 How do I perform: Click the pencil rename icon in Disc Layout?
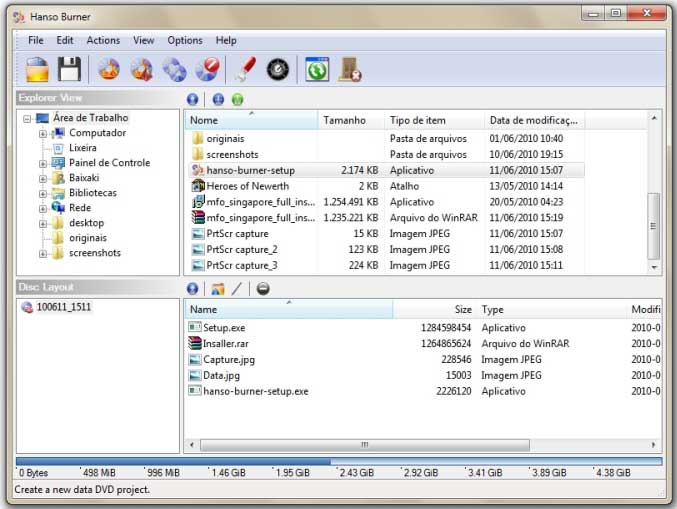coord(237,289)
